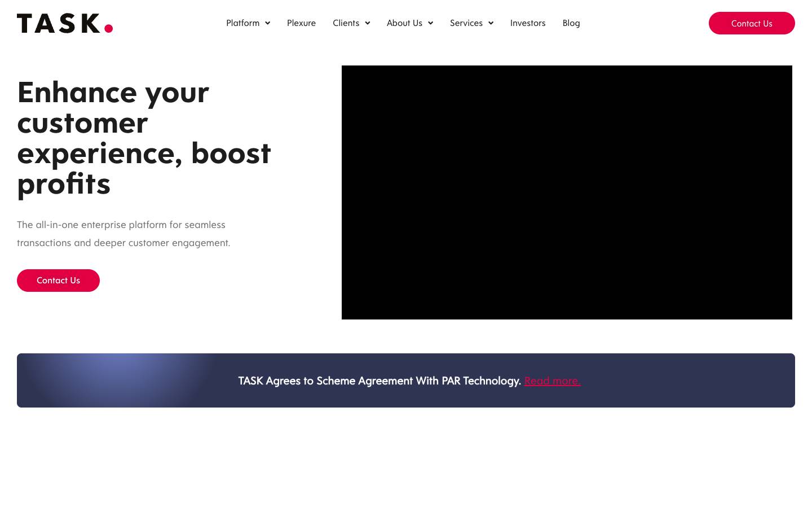Open the Plexure menu item
This screenshot has width=812, height=508.
[x=301, y=23]
